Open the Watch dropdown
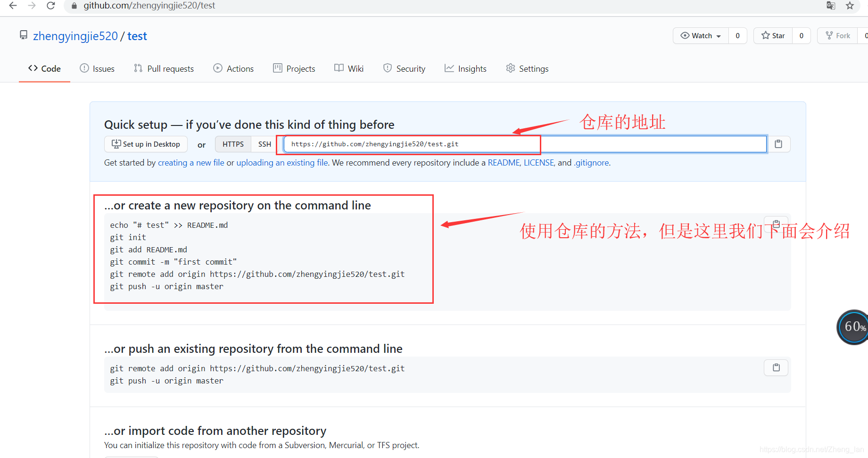868x458 pixels. click(x=701, y=35)
